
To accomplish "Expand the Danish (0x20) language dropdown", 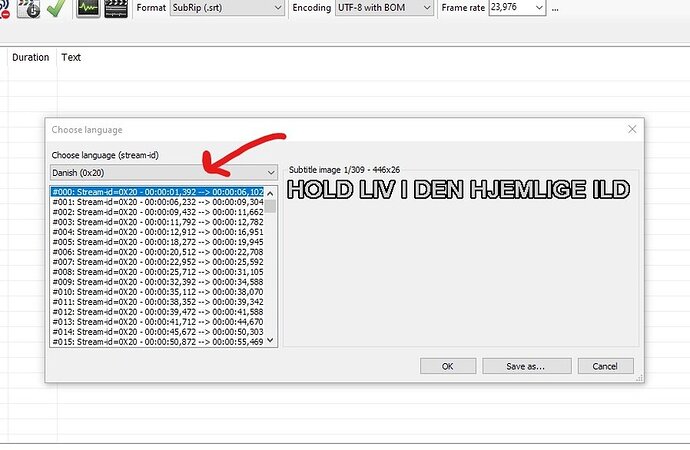I will pos(164,172).
